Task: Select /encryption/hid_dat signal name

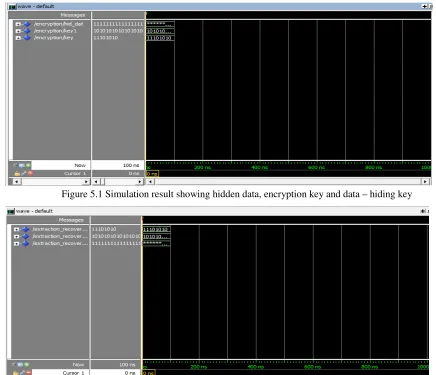Action: 58,24
